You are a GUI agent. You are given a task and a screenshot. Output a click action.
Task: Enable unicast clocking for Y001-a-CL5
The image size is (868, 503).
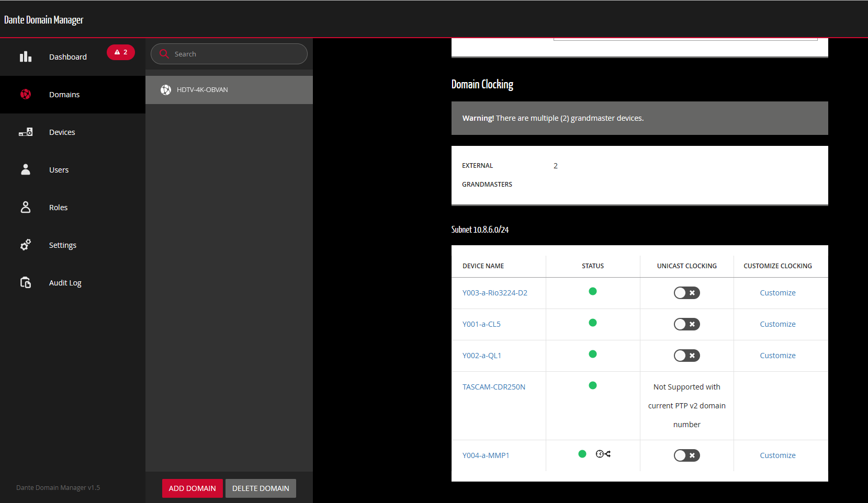coord(686,324)
